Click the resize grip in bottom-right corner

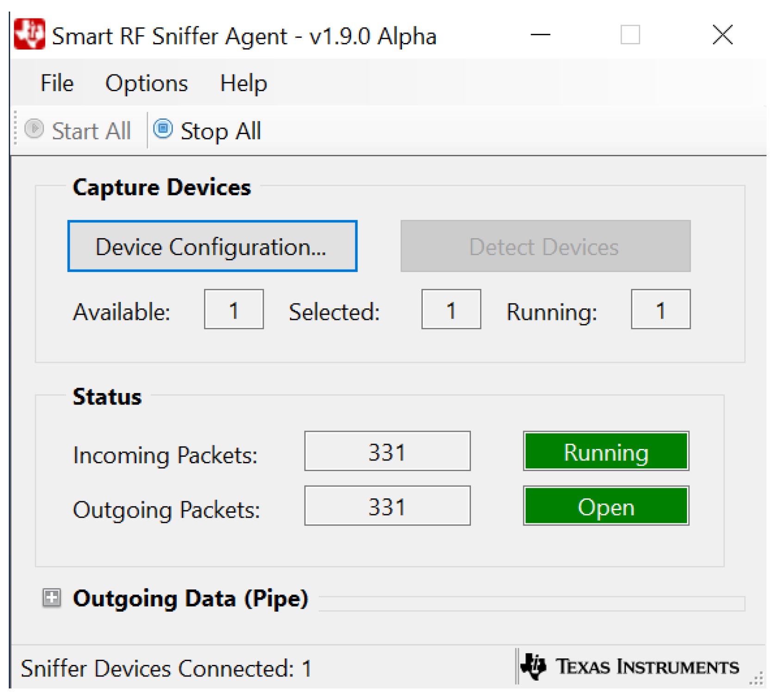[756, 679]
